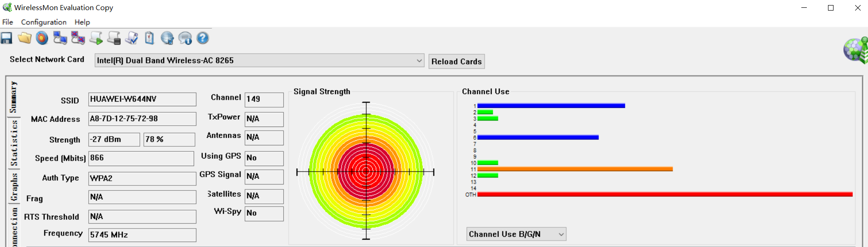The image size is (868, 247).
Task: Click the 'Signal Strength' heading
Action: point(322,92)
